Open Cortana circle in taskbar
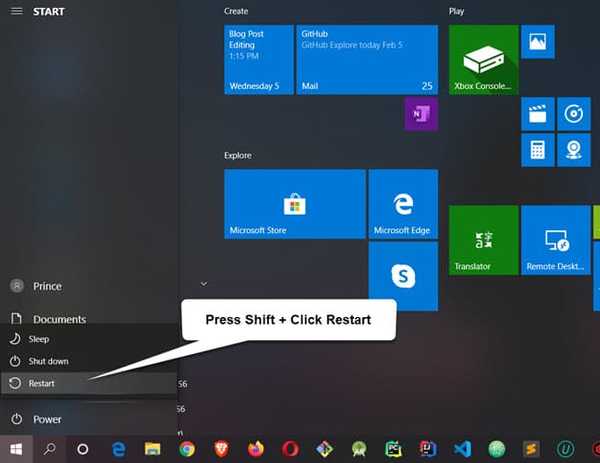 point(82,449)
